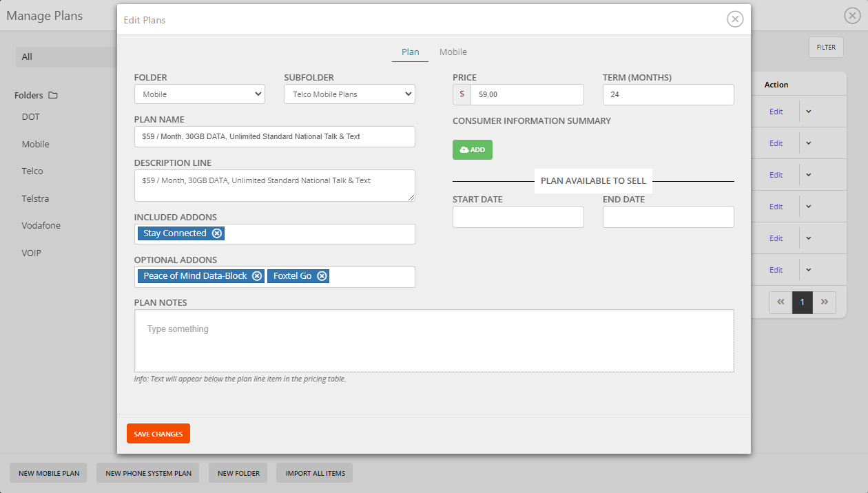
Task: Click SAVE CHANGES
Action: [158, 433]
